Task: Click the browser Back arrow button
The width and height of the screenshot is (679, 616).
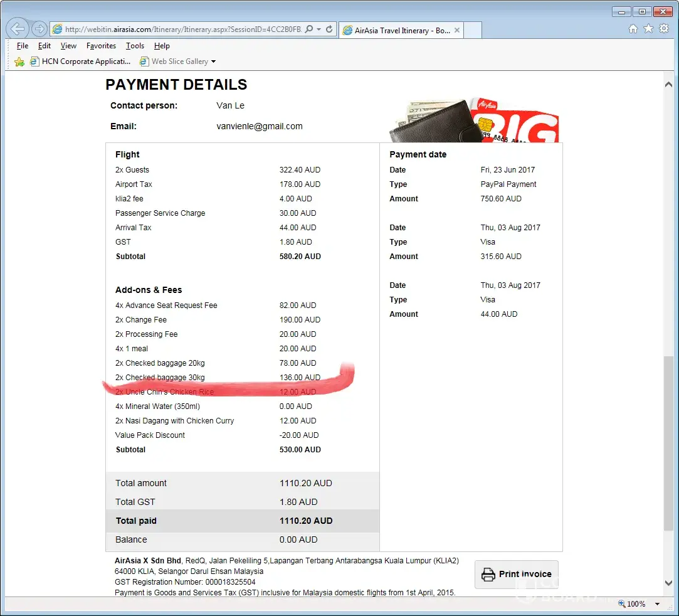Action: 18,29
